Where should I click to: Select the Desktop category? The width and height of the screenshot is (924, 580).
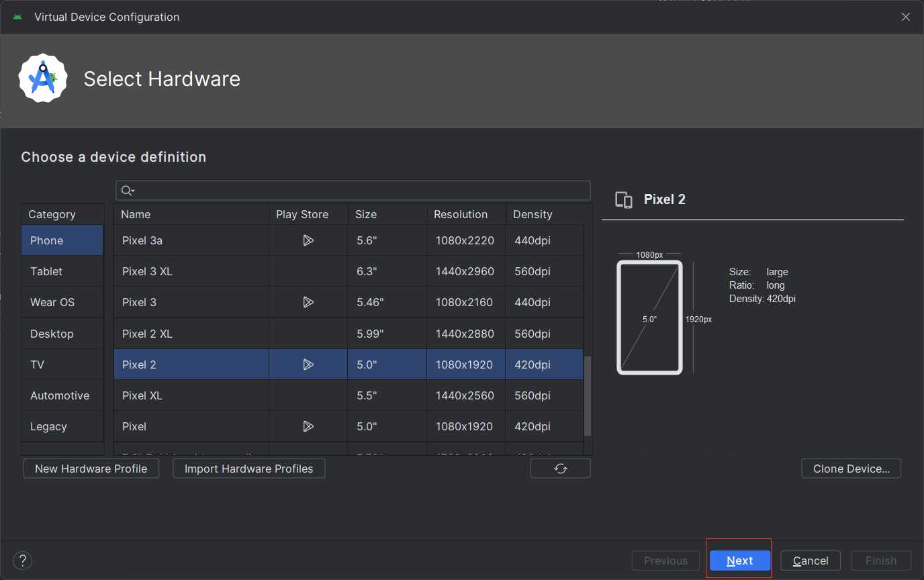point(62,334)
